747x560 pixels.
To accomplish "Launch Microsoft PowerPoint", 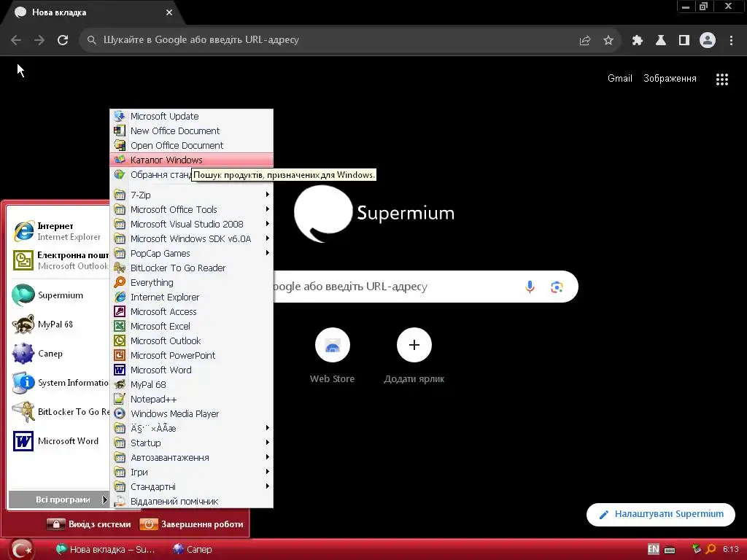I will click(192, 356).
